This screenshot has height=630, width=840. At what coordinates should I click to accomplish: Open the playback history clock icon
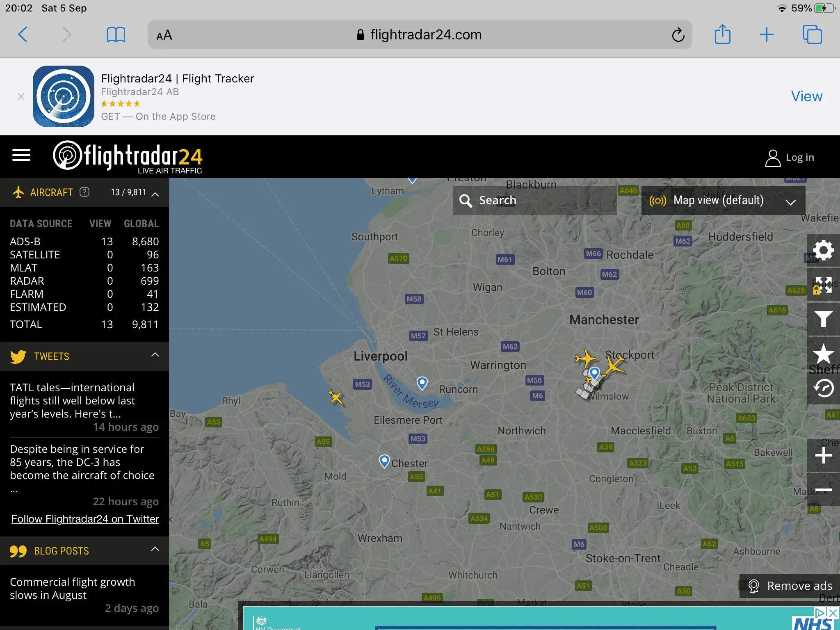point(823,388)
